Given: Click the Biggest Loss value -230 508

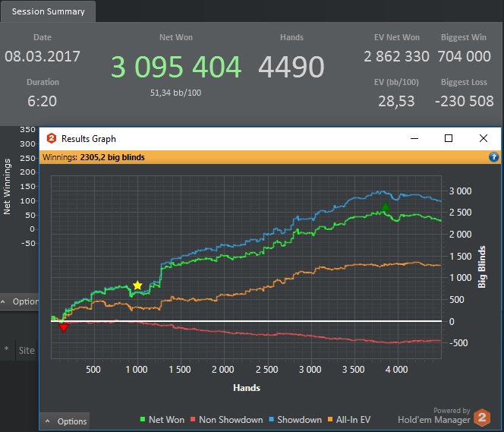Looking at the screenshot, I should (464, 101).
